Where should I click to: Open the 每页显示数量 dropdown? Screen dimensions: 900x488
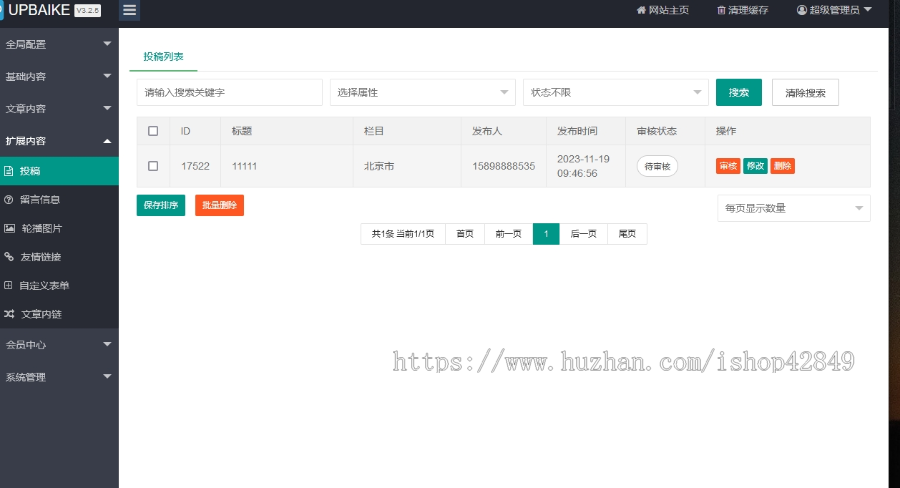(x=794, y=208)
